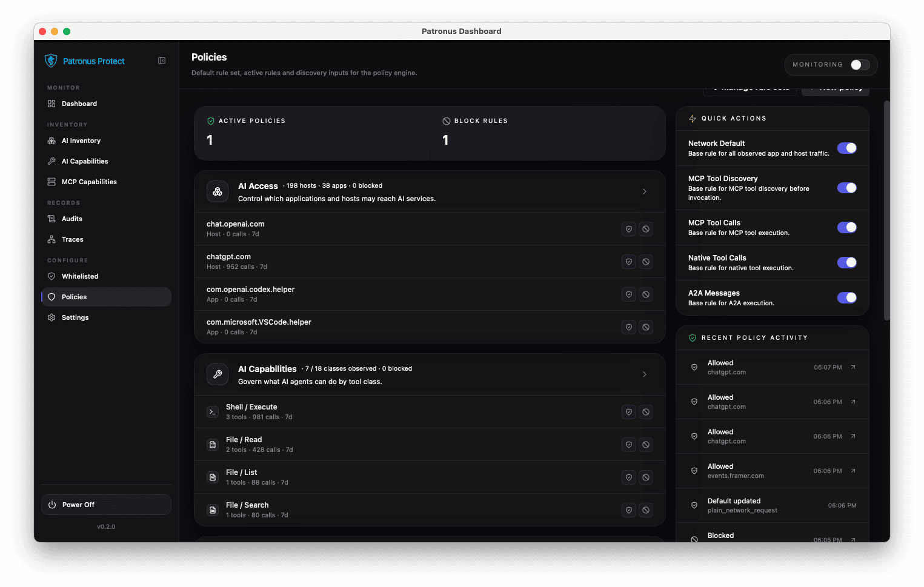This screenshot has height=587, width=924.
Task: Click the Patronus Protect shield logo
Action: click(x=51, y=61)
